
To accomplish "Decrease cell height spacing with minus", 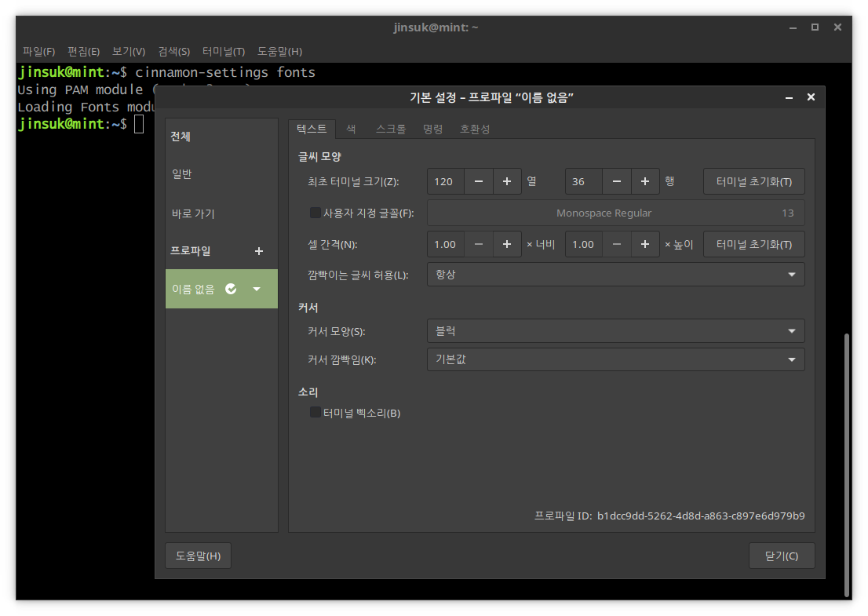I will pyautogui.click(x=617, y=244).
